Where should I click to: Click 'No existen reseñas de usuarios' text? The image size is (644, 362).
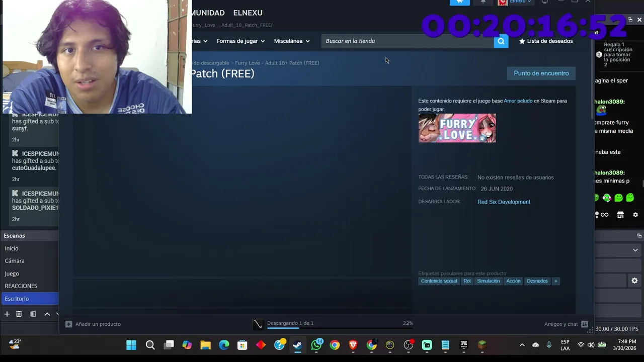pyautogui.click(x=515, y=177)
